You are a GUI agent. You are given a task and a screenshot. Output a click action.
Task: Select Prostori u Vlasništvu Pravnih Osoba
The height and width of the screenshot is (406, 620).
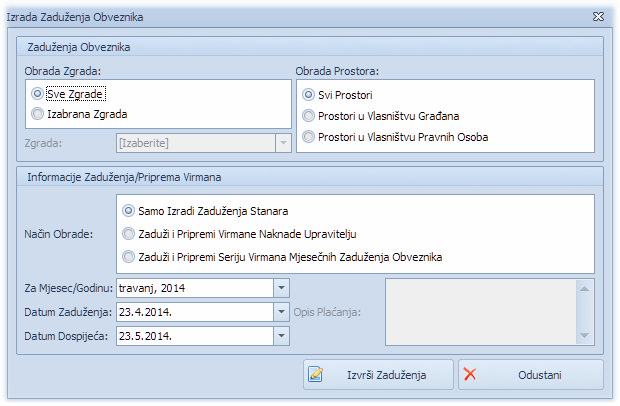(308, 136)
